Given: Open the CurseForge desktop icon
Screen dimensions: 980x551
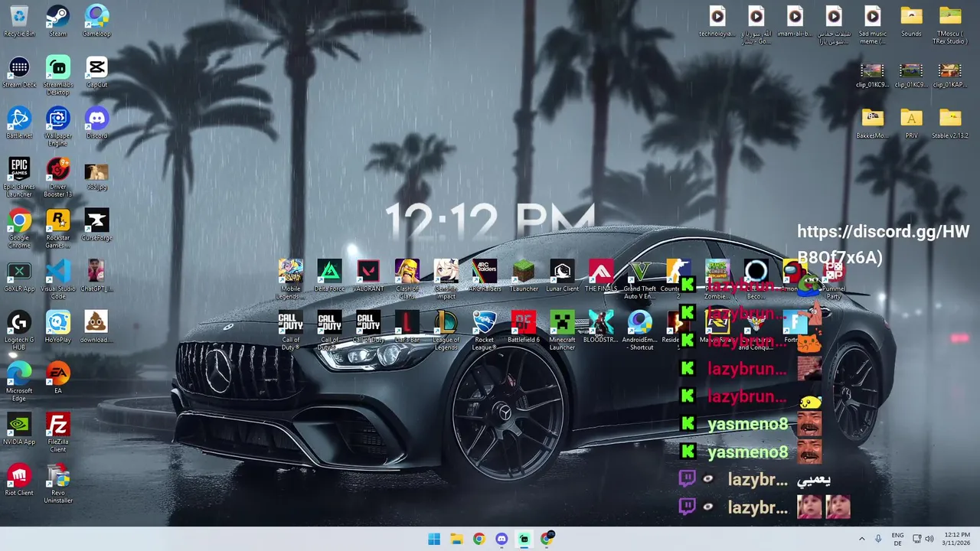Looking at the screenshot, I should (x=96, y=225).
